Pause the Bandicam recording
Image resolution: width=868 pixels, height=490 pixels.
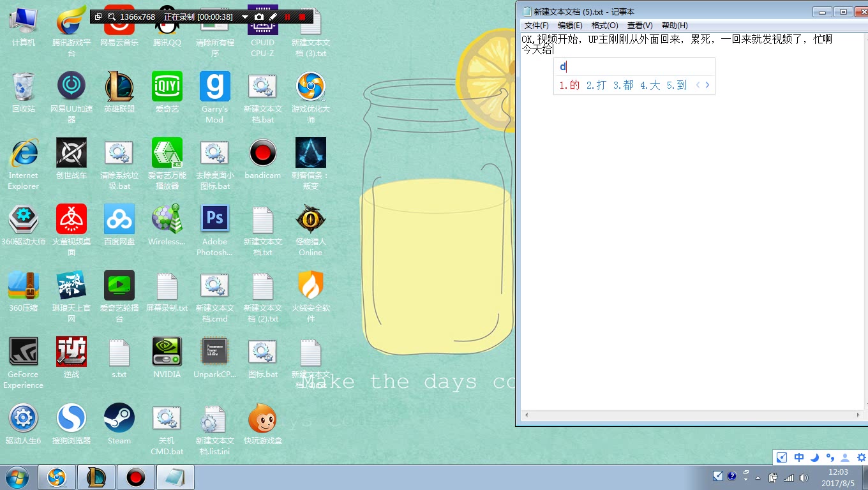point(288,17)
